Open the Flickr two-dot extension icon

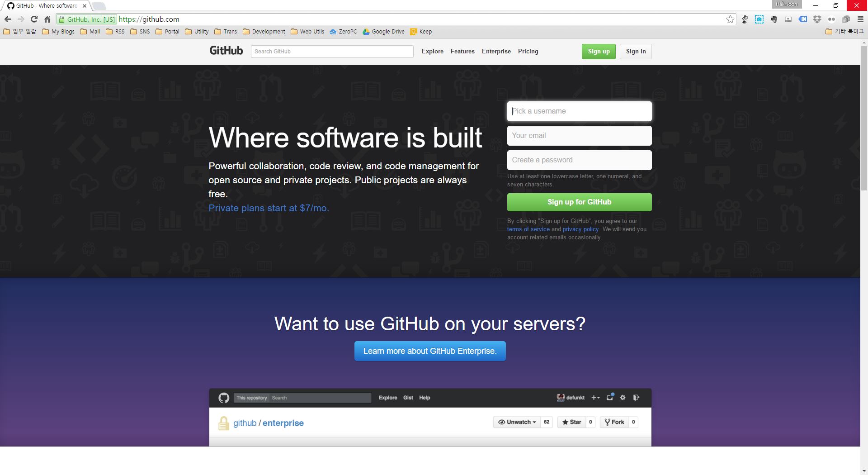[x=831, y=19]
